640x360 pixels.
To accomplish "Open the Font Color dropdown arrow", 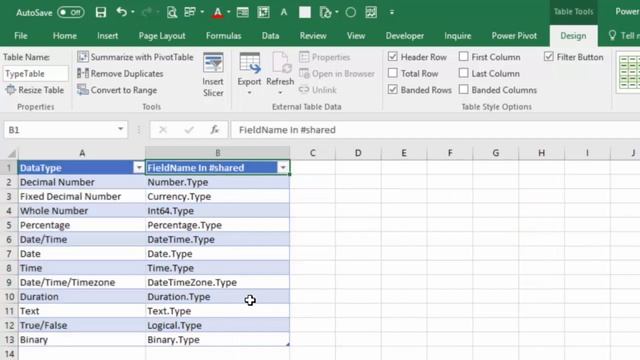I will coord(229,12).
